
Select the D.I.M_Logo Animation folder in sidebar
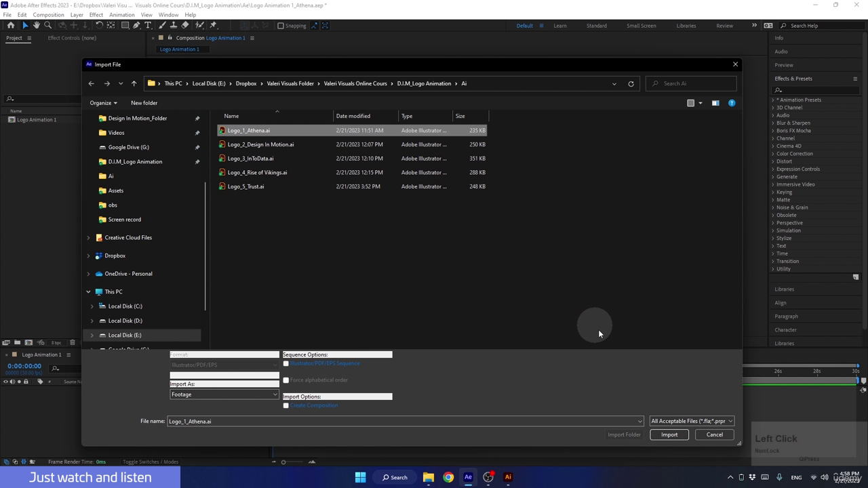point(135,162)
